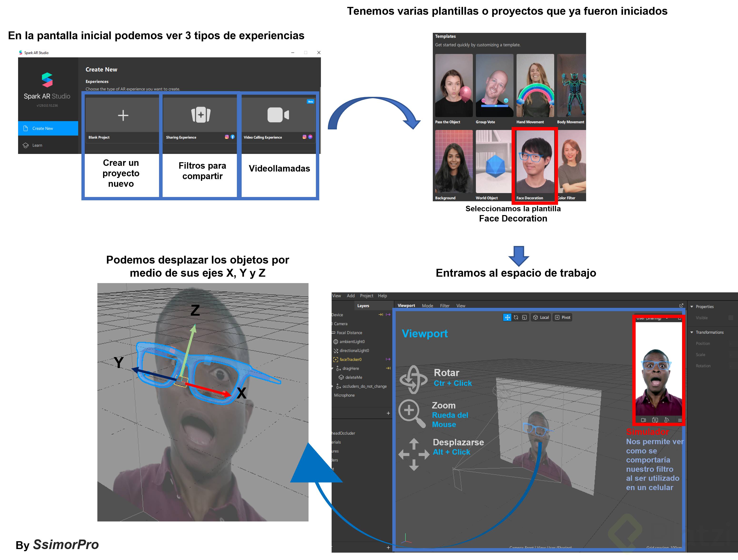Open the Group Vote template
738x560 pixels.
point(494,89)
